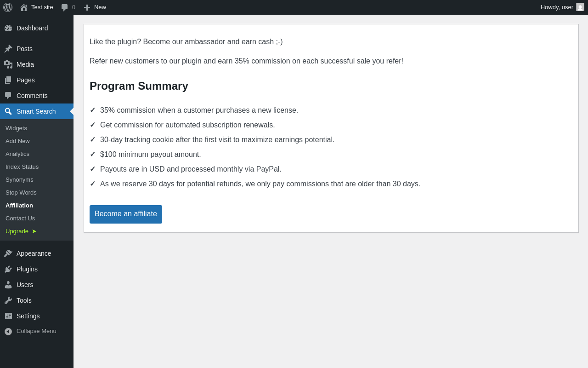Select Stop Words in submenu

[21, 193]
